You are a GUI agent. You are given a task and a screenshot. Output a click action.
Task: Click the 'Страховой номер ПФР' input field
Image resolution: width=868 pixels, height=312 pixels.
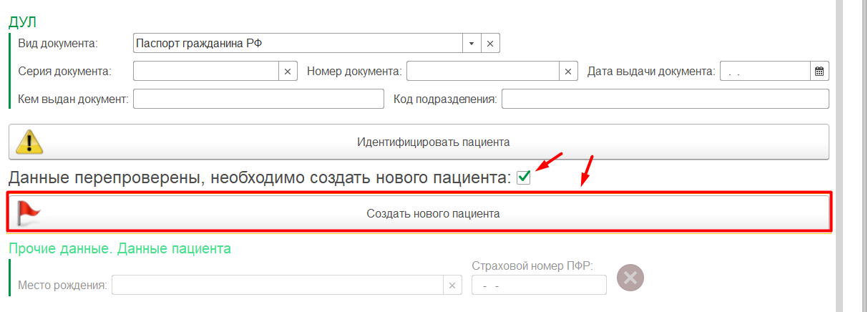[538, 286]
